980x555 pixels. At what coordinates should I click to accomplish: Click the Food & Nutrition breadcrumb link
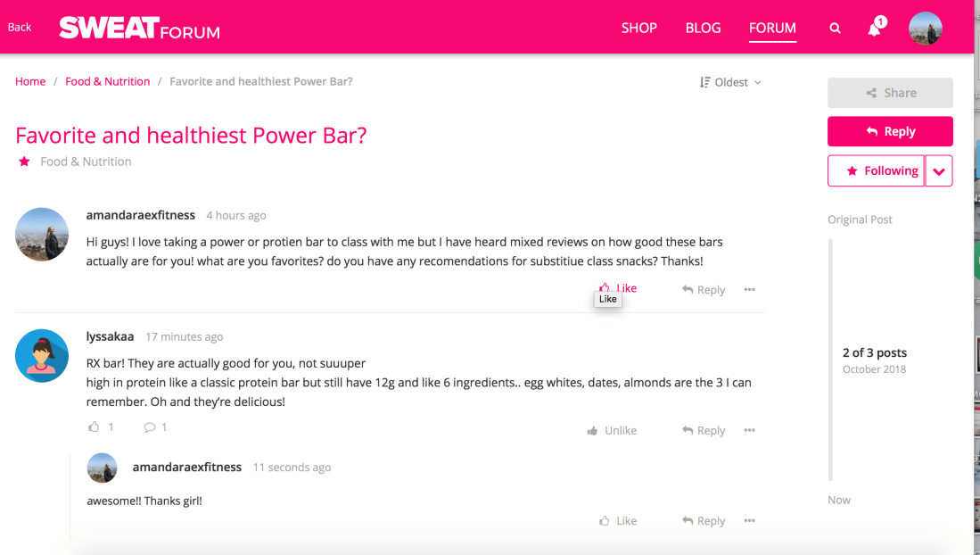tap(107, 81)
